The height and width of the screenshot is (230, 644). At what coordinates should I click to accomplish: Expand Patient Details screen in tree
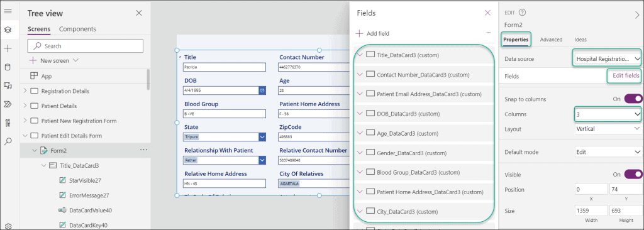pyautogui.click(x=25, y=106)
